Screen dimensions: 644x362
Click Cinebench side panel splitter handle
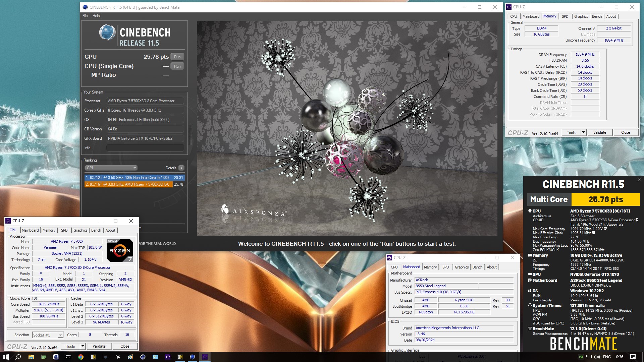(x=191, y=135)
